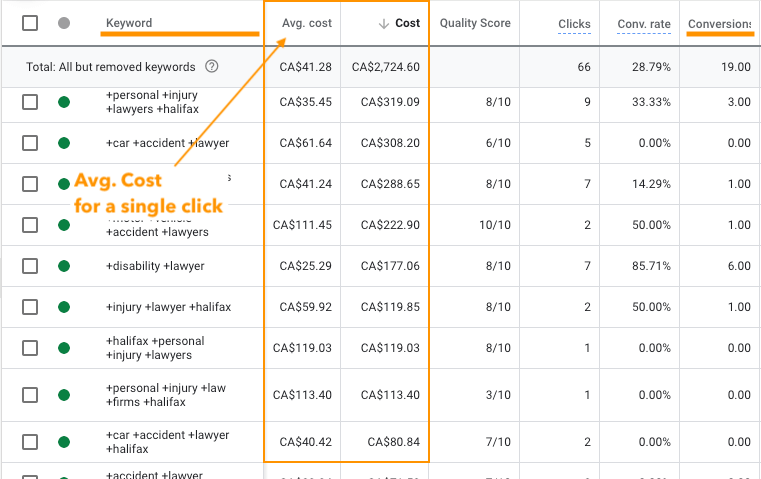Click green status dot for +personal +injury +law +firms
Screen dimensions: 761x479
(64, 395)
